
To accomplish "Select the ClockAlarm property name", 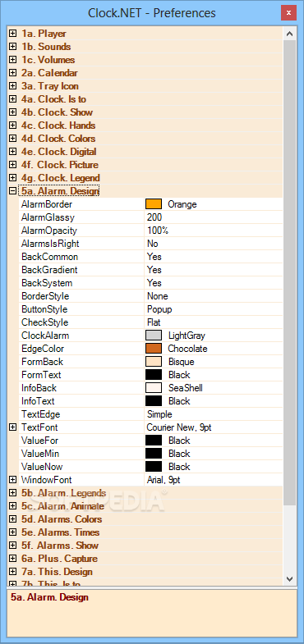I will 45,336.
